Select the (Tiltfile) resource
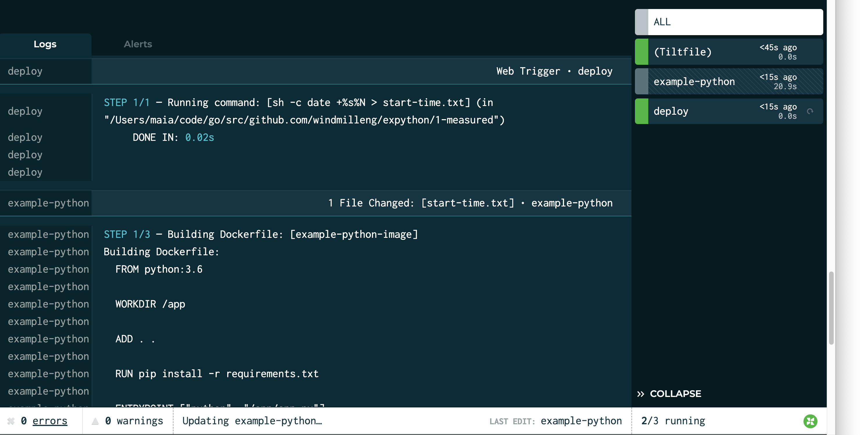 729,51
